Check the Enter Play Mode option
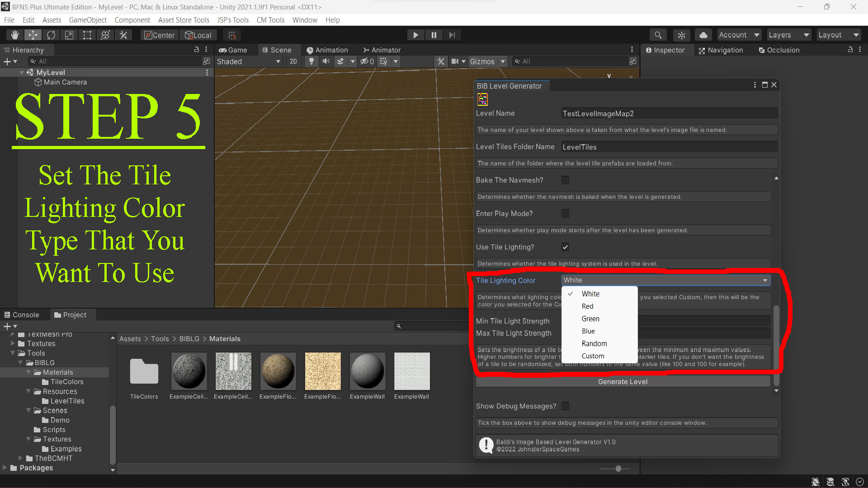The image size is (868, 488). click(x=565, y=213)
